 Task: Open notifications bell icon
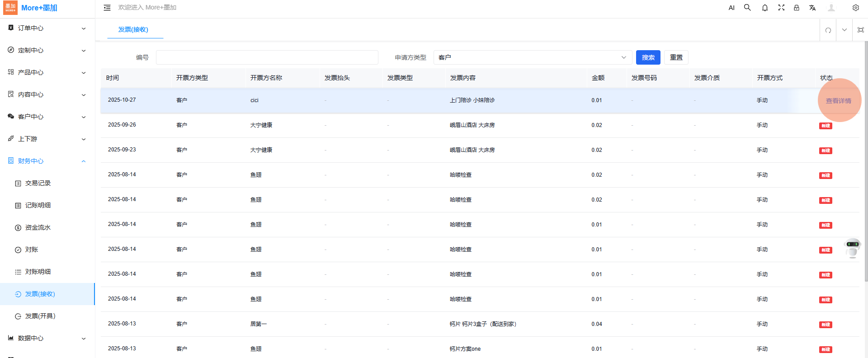[765, 8]
